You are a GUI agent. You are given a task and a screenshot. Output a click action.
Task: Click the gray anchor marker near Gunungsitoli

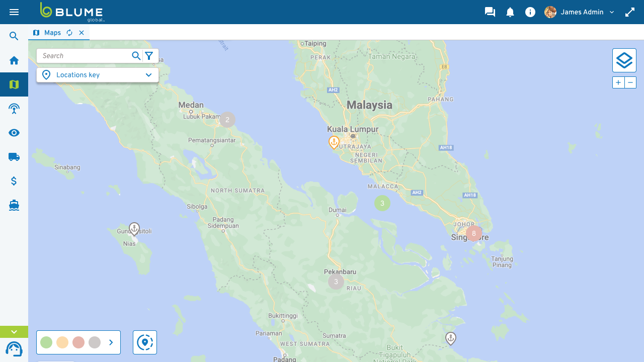(x=134, y=229)
